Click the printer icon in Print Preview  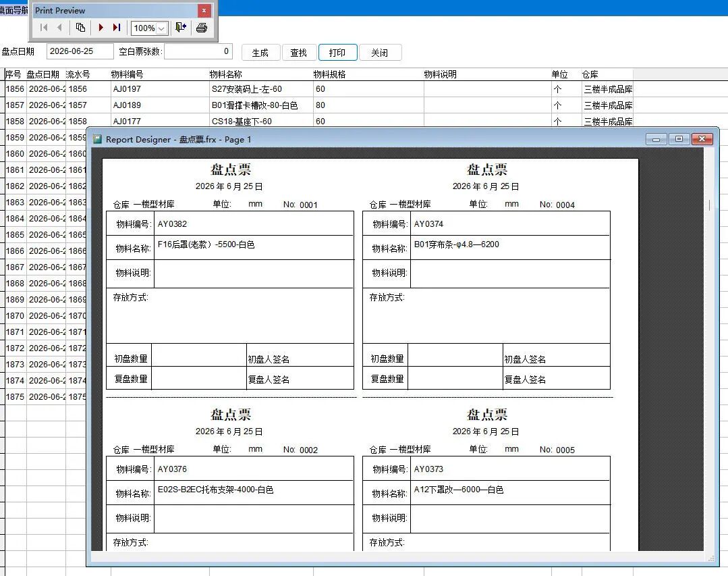click(x=202, y=28)
